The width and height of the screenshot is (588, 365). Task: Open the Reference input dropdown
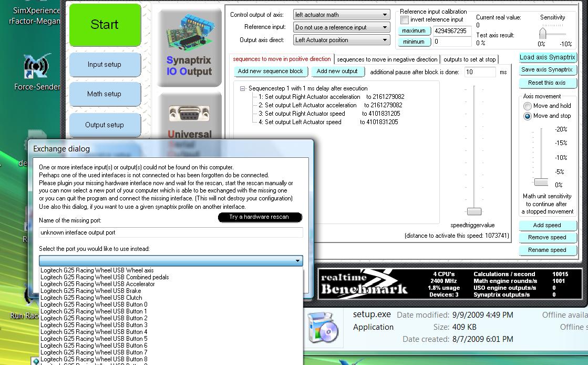341,27
